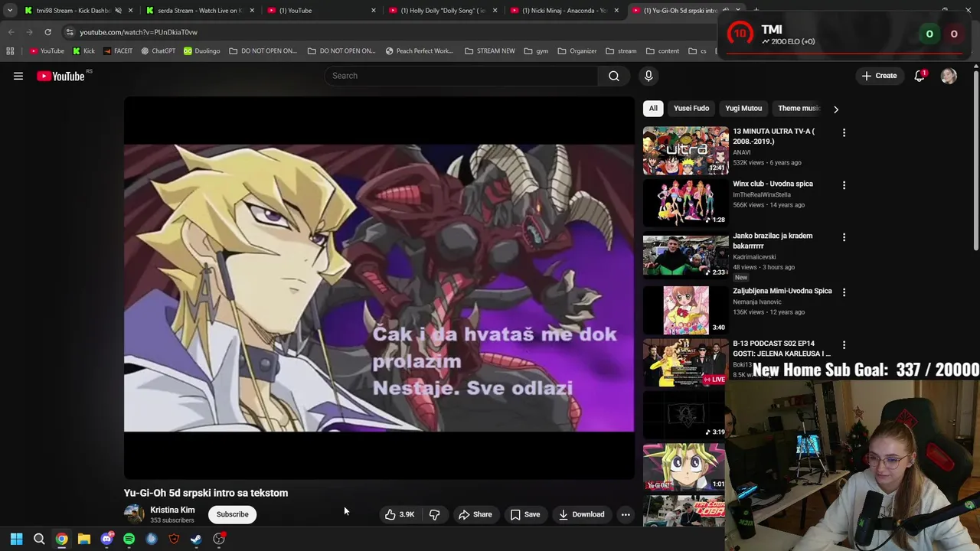
Task: Select the All filter chip
Action: 653,109
